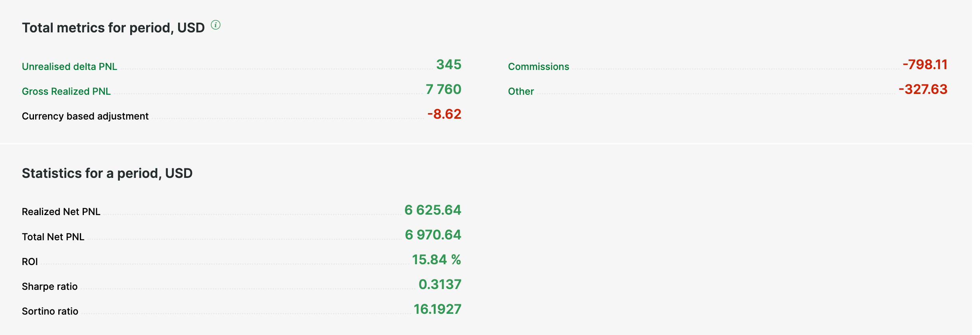Select the Commissions value -798.11
Image resolution: width=980 pixels, height=335 pixels.
coord(925,65)
